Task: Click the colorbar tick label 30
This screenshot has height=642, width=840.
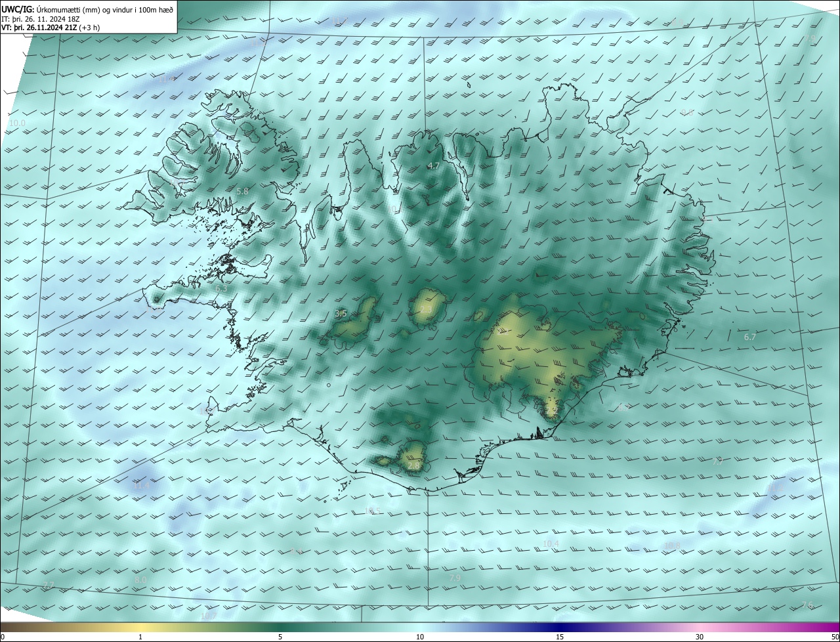Action: (700, 637)
